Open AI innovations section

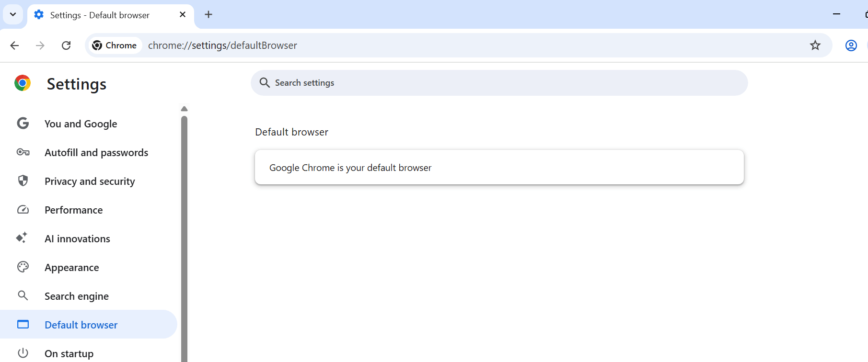click(x=89, y=238)
